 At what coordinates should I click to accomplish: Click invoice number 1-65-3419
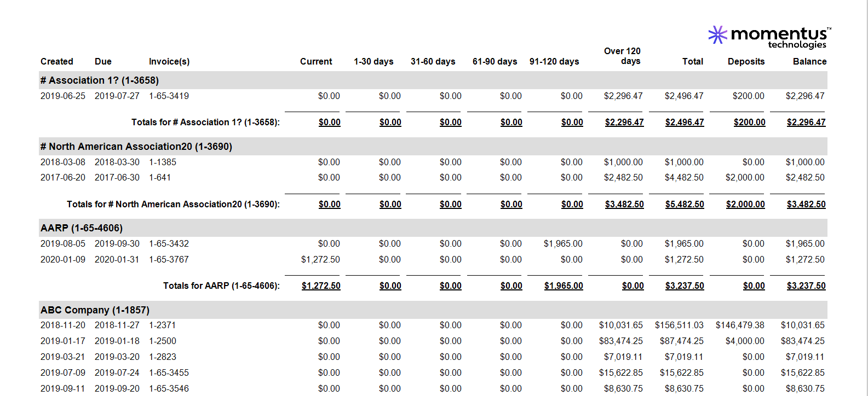(169, 96)
